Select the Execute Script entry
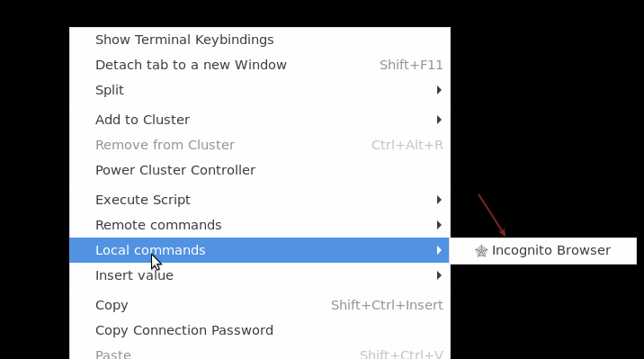 (260, 200)
